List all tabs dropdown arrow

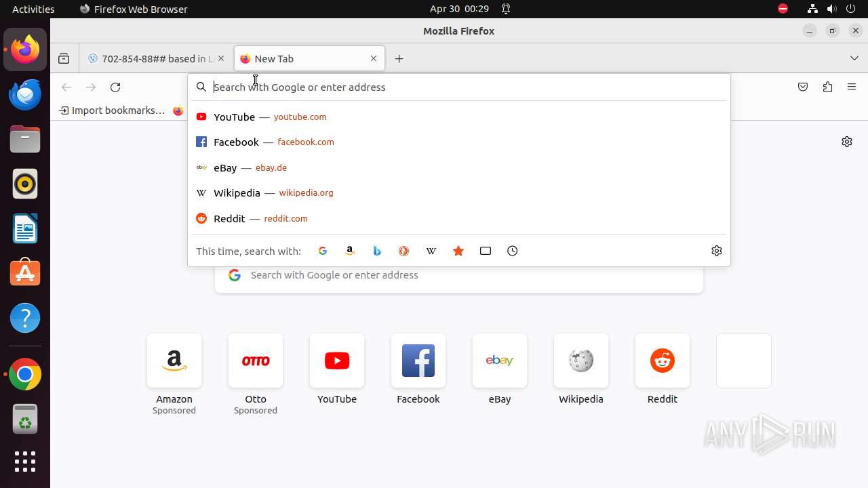[x=854, y=59]
